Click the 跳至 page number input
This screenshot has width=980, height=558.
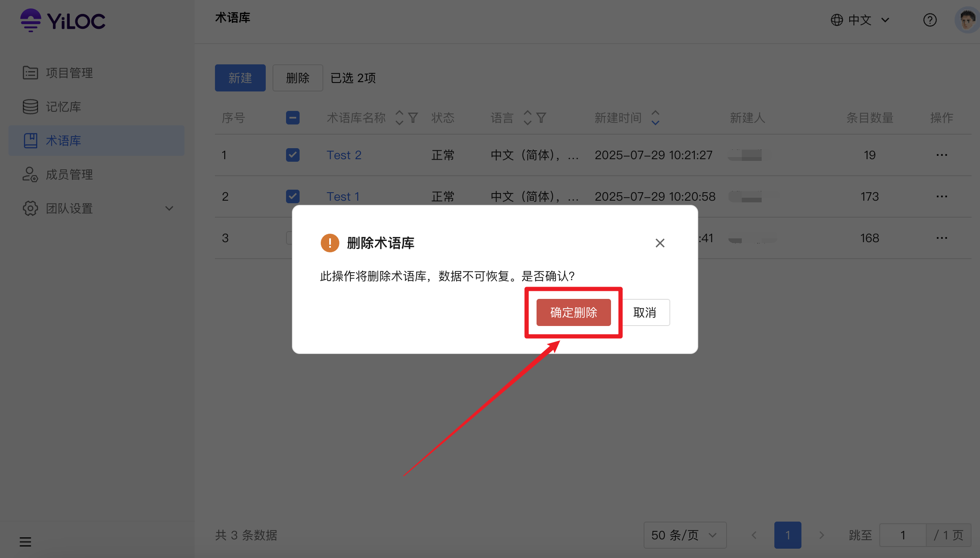tap(903, 535)
